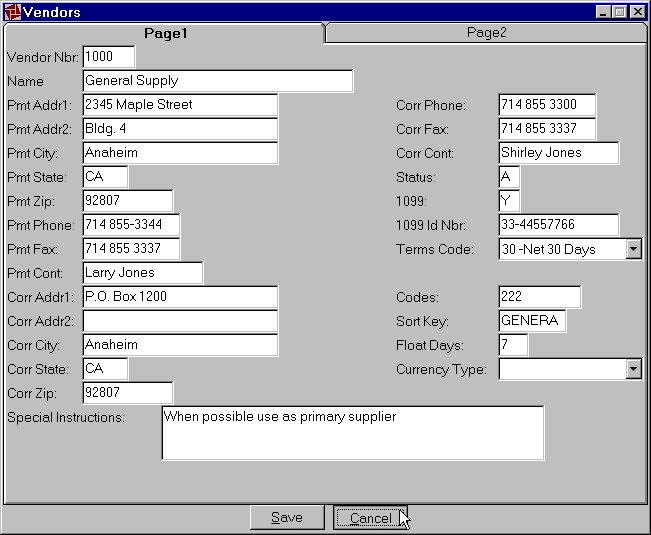Click the Pmt Zip field
The width and height of the screenshot is (651, 535).
point(128,201)
